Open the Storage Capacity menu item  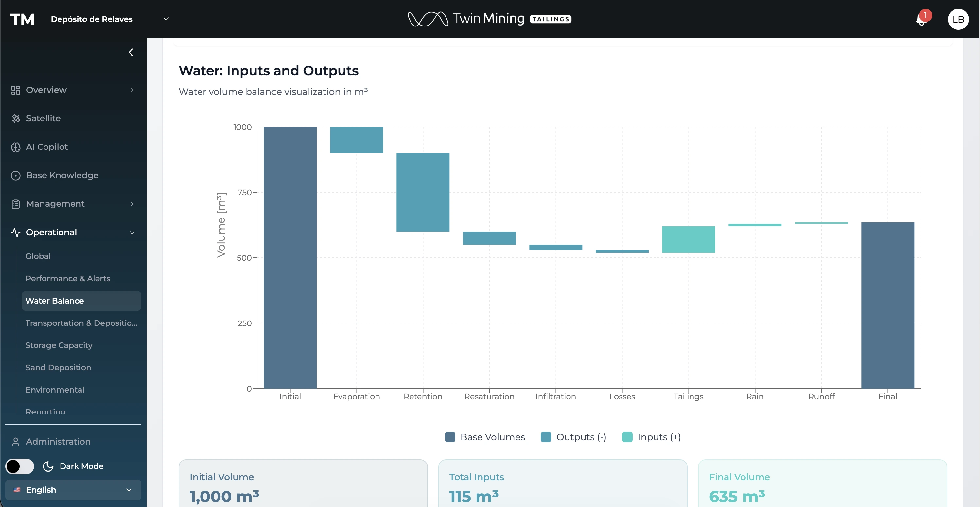click(x=59, y=345)
